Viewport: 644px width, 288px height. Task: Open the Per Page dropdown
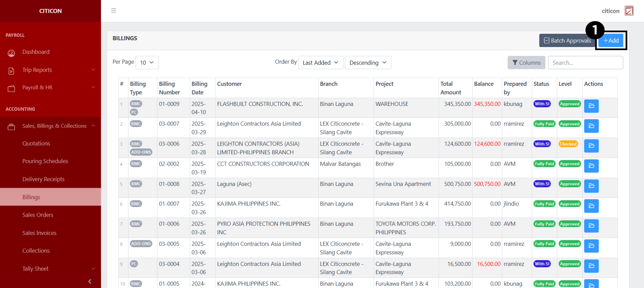147,63
